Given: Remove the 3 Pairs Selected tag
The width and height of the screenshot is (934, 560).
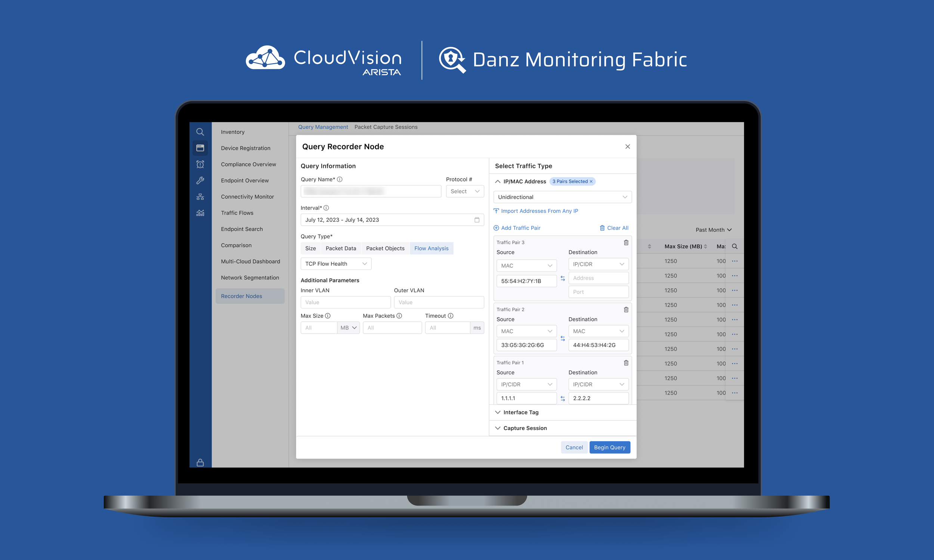Looking at the screenshot, I should coord(591,181).
